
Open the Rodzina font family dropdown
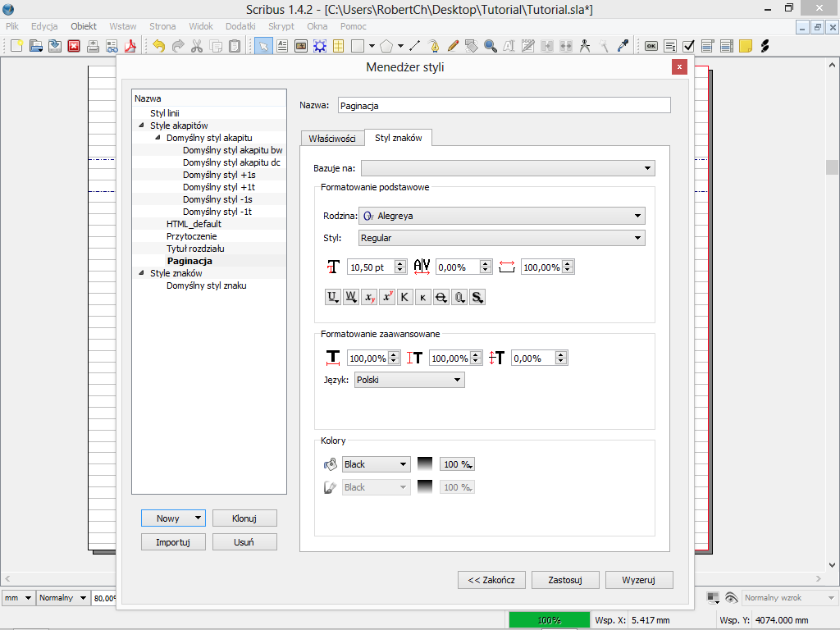(x=502, y=216)
